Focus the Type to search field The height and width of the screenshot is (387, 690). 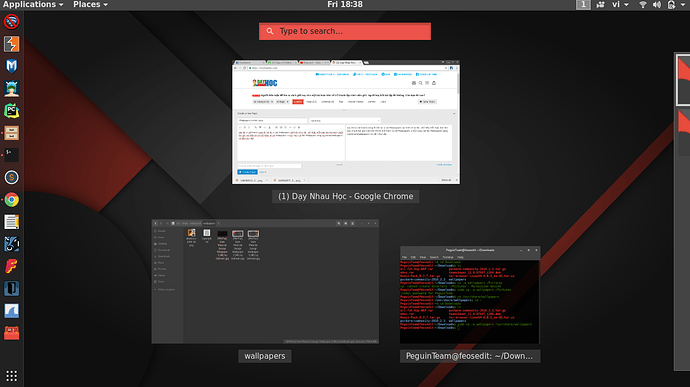(345, 31)
